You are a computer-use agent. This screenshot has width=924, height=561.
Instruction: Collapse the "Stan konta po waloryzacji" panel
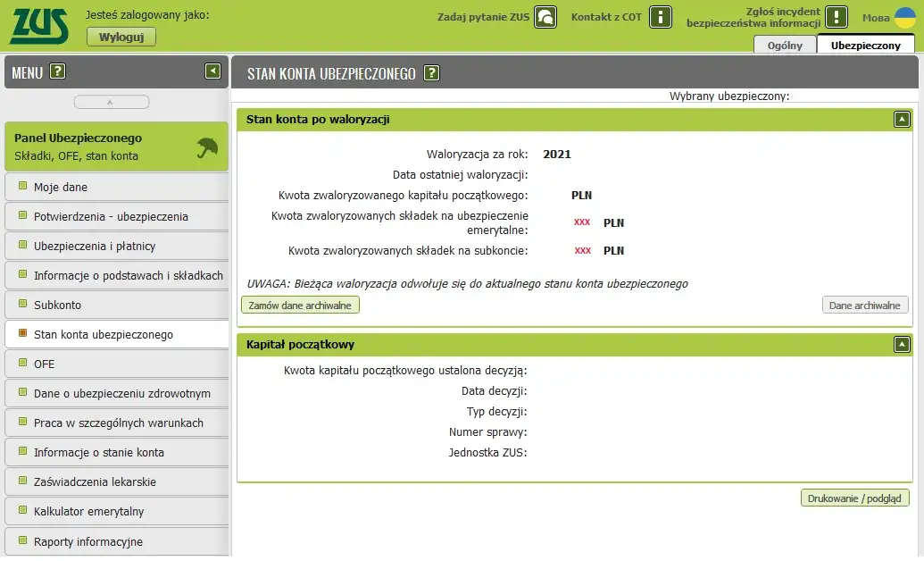click(x=901, y=118)
